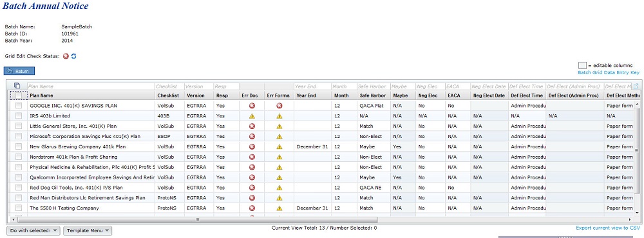Screen dimensions: 644x238
Task: Click Err Doc error icon for Little General Store
Action: 252,126
